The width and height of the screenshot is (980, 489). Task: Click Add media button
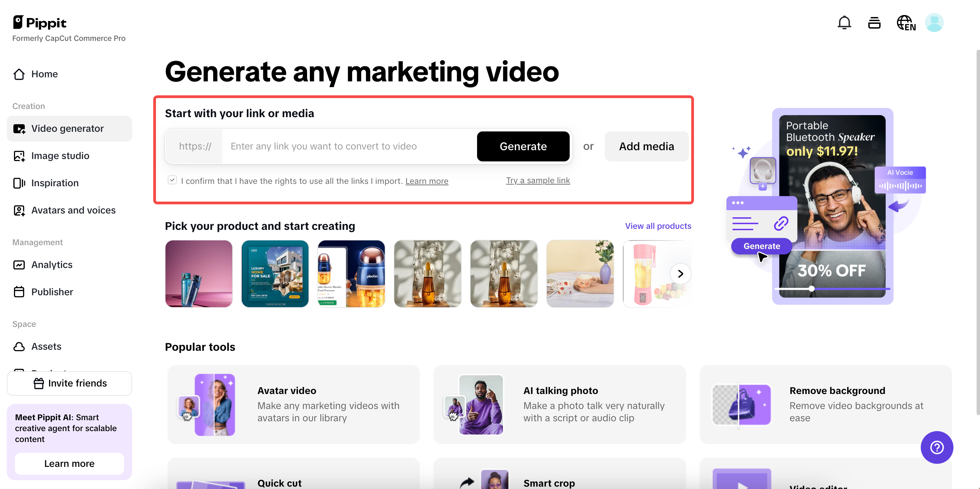pos(646,146)
